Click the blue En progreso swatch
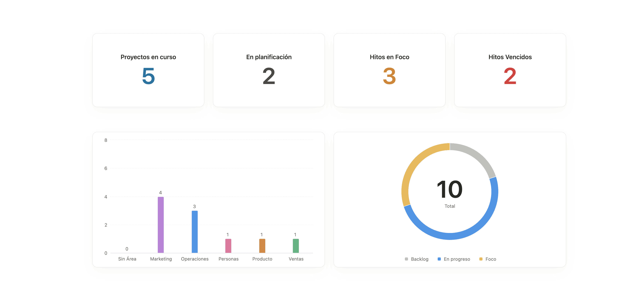 [439, 259]
